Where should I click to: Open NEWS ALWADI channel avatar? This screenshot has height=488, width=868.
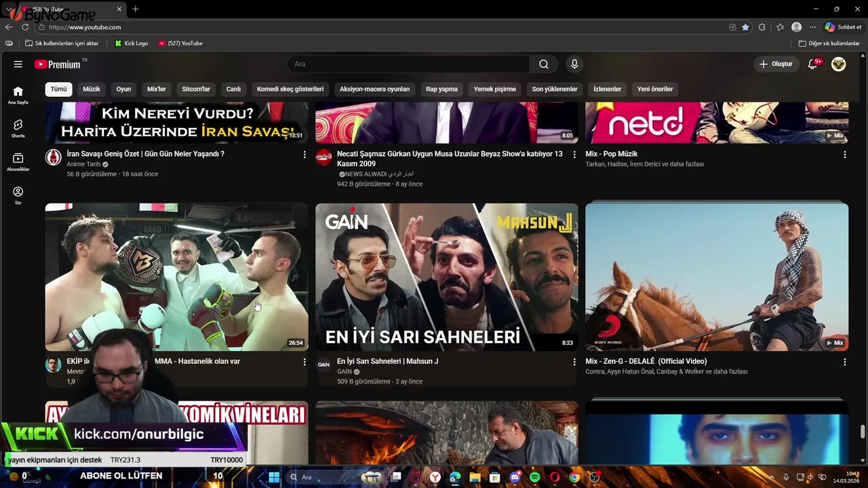(323, 157)
